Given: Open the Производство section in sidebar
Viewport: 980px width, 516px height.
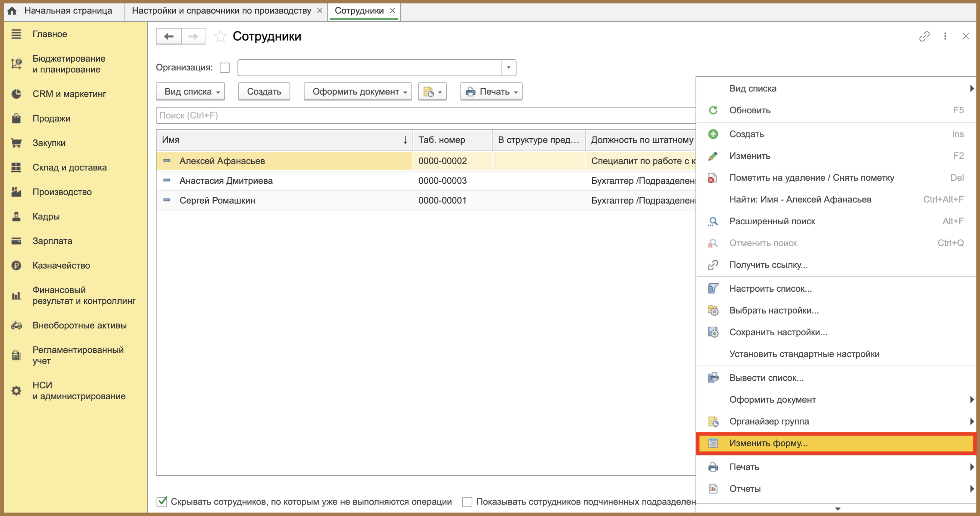Looking at the screenshot, I should pyautogui.click(x=62, y=192).
